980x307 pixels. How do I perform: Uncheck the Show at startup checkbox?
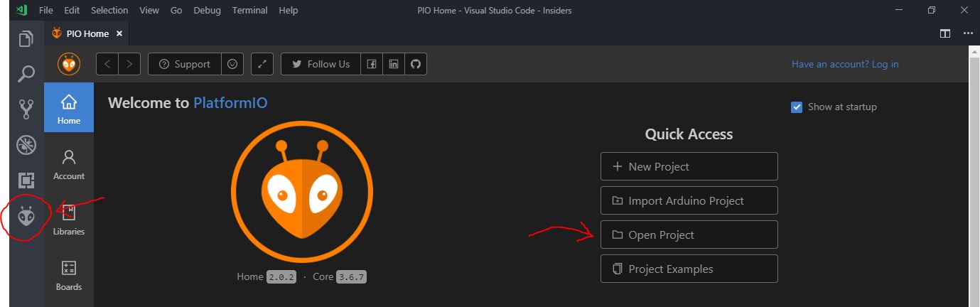pyautogui.click(x=797, y=107)
